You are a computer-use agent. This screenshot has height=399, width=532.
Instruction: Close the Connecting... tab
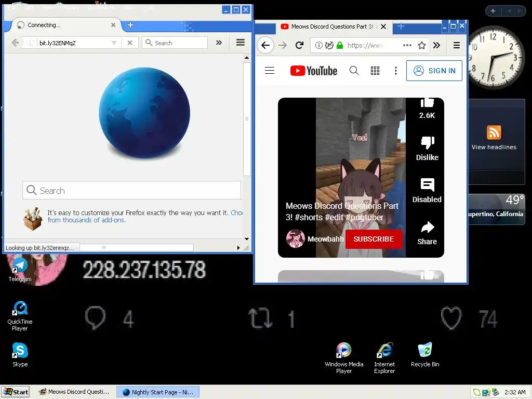(113, 25)
